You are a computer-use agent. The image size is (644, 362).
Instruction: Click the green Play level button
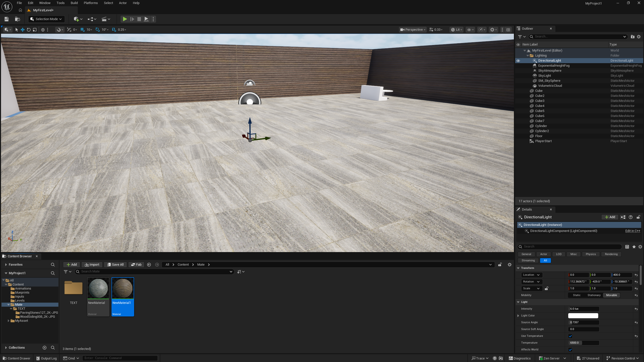tap(125, 19)
